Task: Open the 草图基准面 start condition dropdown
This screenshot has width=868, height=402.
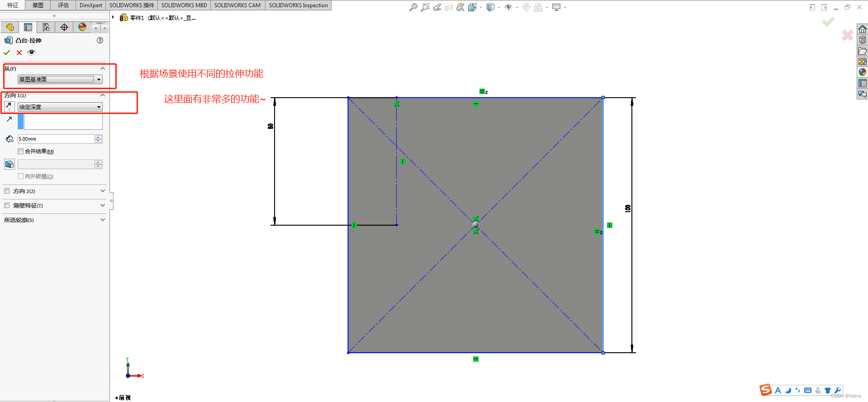Action: (60, 80)
